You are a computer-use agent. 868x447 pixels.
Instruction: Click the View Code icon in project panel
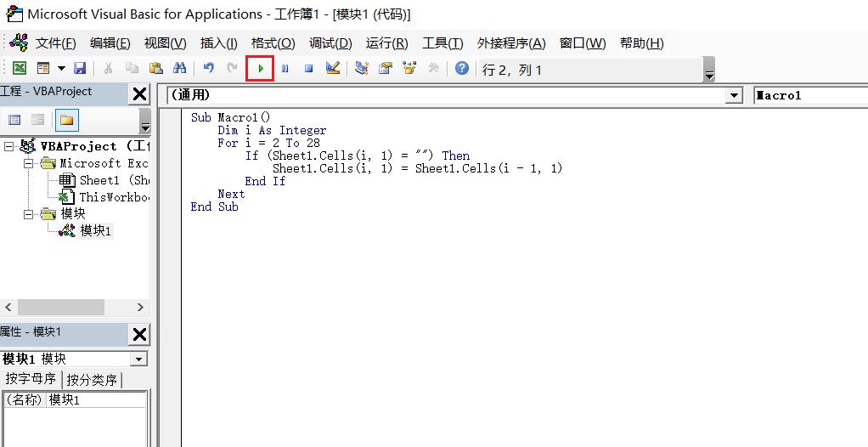click(15, 120)
